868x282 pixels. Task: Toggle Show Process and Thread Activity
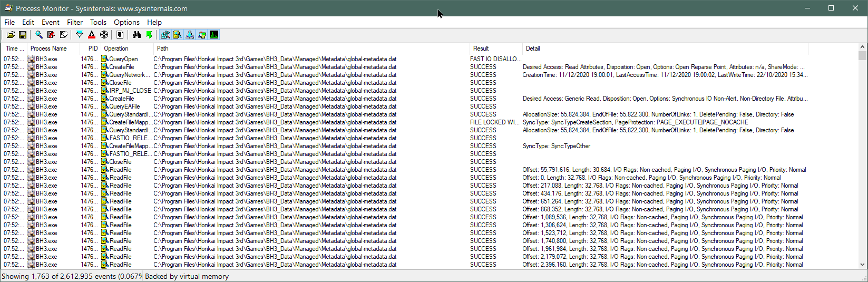click(x=201, y=35)
